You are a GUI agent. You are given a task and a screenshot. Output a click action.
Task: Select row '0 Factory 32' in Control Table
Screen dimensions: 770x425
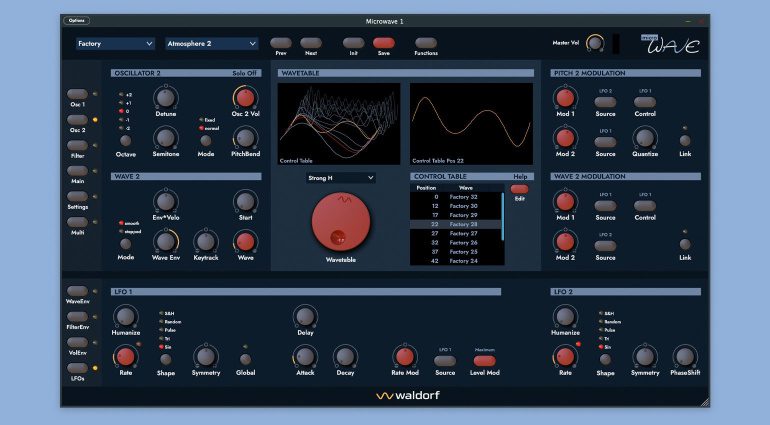[455, 197]
